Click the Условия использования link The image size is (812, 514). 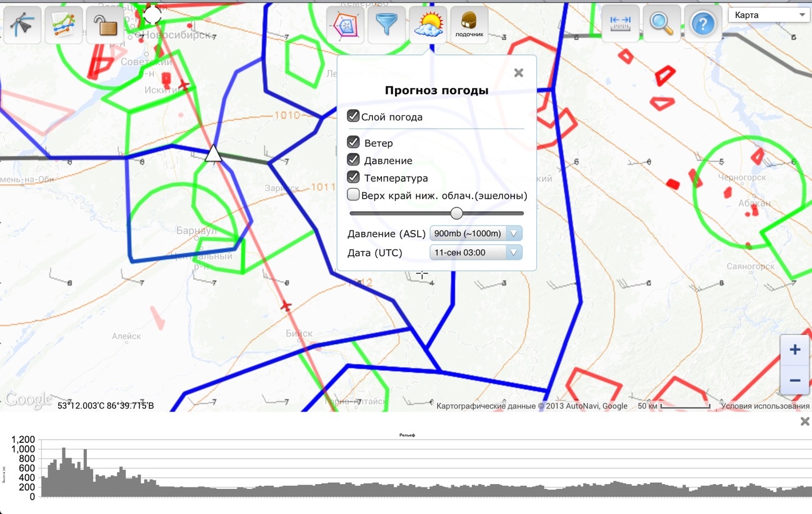[764, 406]
